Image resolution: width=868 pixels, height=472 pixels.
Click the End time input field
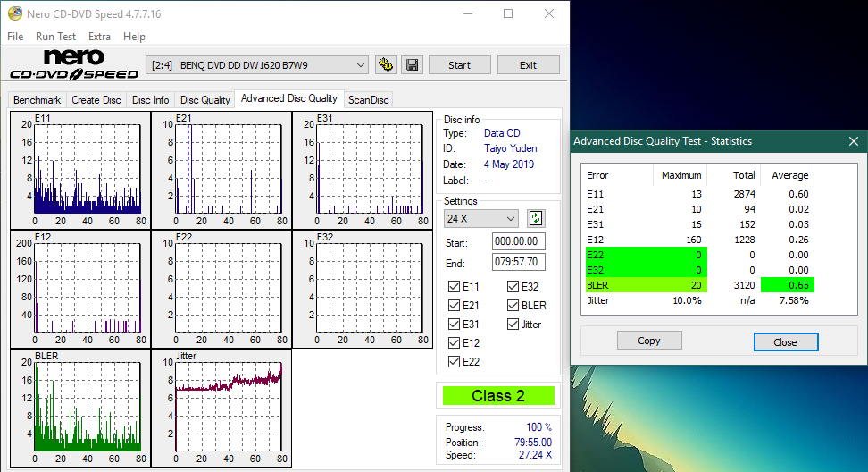[518, 262]
